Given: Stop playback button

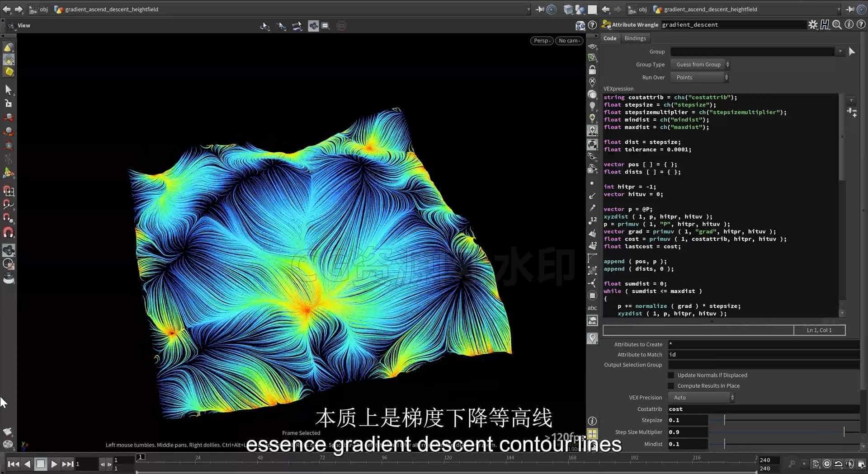Looking at the screenshot, I should (40, 464).
